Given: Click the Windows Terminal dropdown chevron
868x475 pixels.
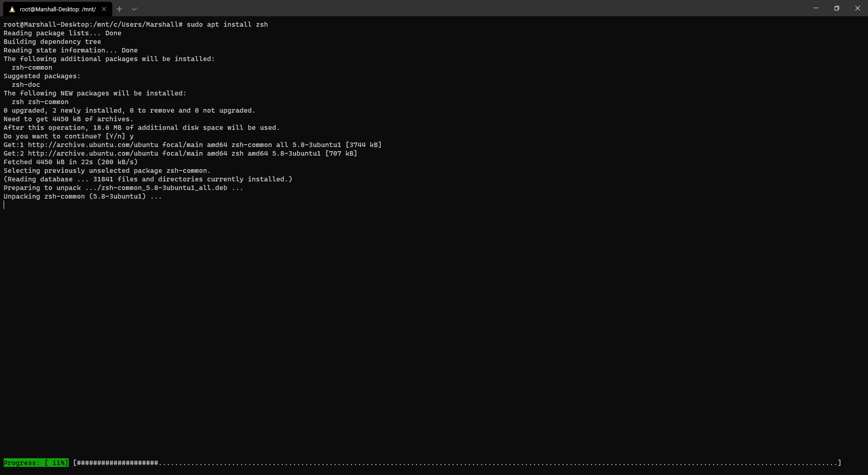Looking at the screenshot, I should pyautogui.click(x=134, y=9).
